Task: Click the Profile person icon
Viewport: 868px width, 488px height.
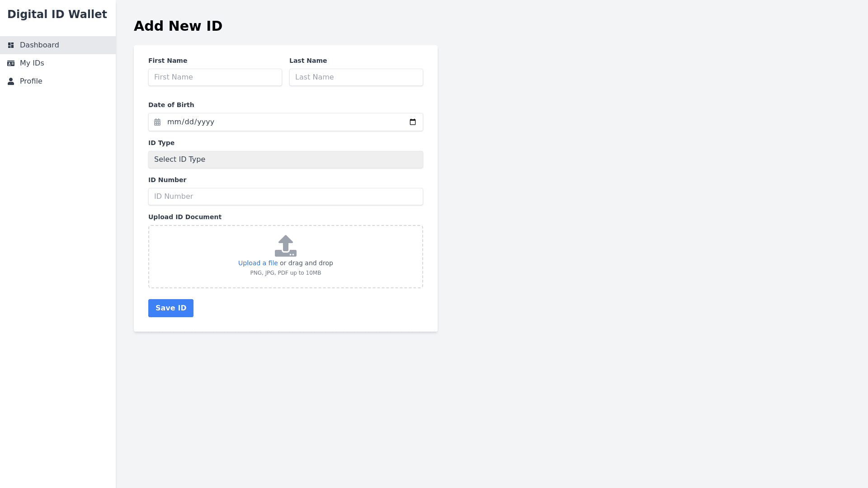Action: pos(11,81)
